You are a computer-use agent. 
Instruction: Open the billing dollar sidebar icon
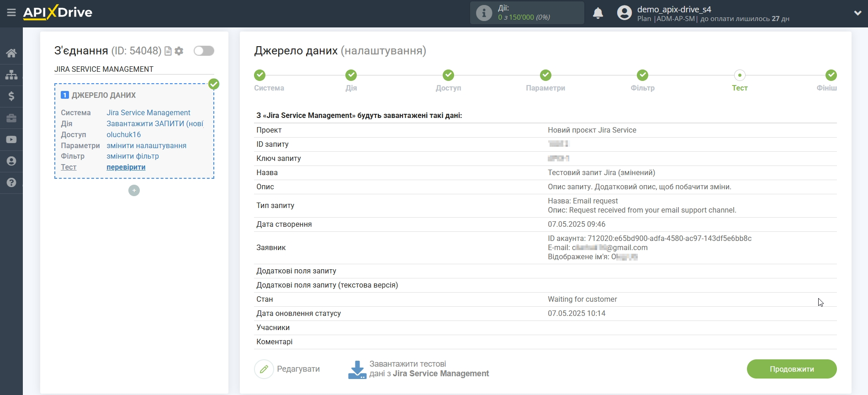tap(11, 96)
